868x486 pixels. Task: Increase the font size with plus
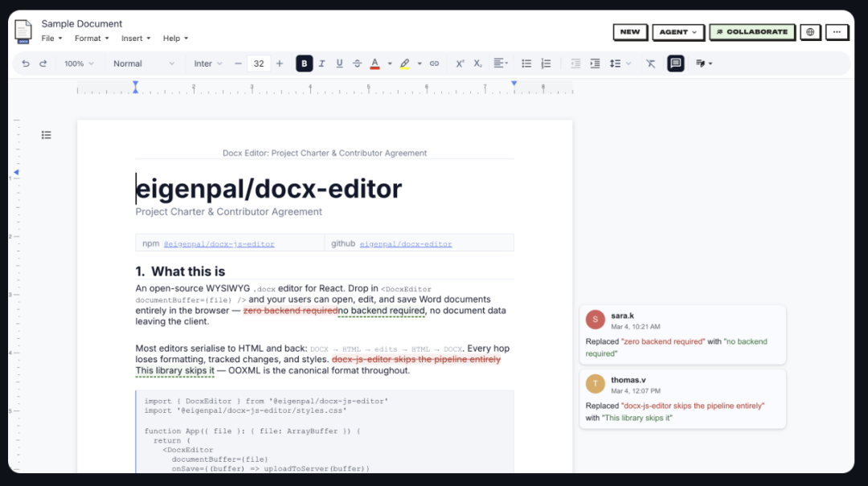pyautogui.click(x=280, y=63)
